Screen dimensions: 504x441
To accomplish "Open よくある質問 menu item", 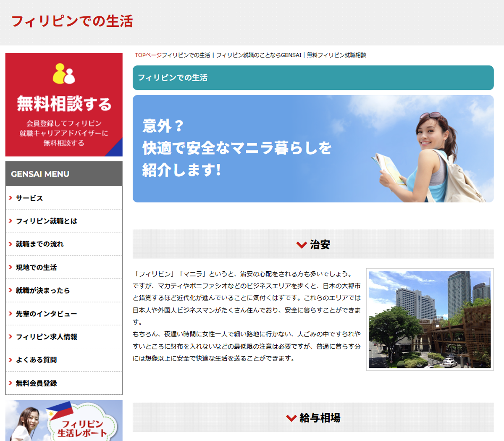I will (36, 360).
